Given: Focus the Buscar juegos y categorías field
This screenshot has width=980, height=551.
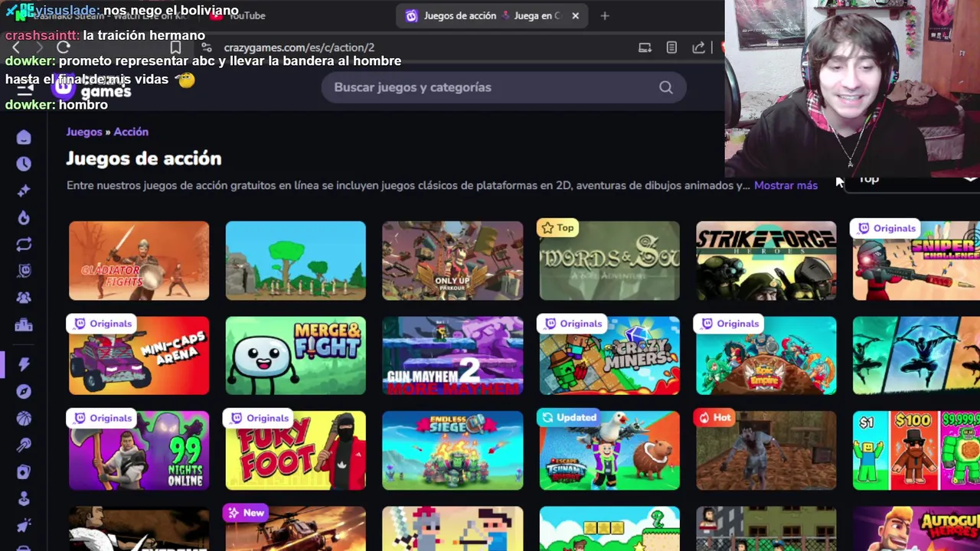Looking at the screenshot, I should [504, 87].
